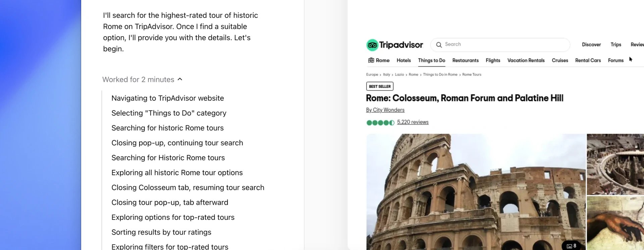Click the Tripadvisor owl logo

pyautogui.click(x=372, y=45)
